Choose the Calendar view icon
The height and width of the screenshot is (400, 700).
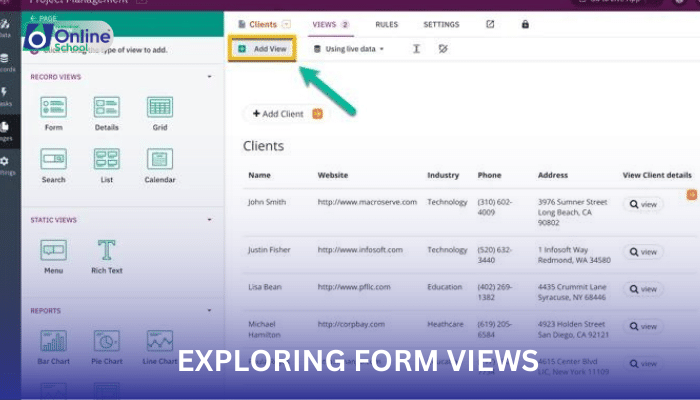pos(160,159)
